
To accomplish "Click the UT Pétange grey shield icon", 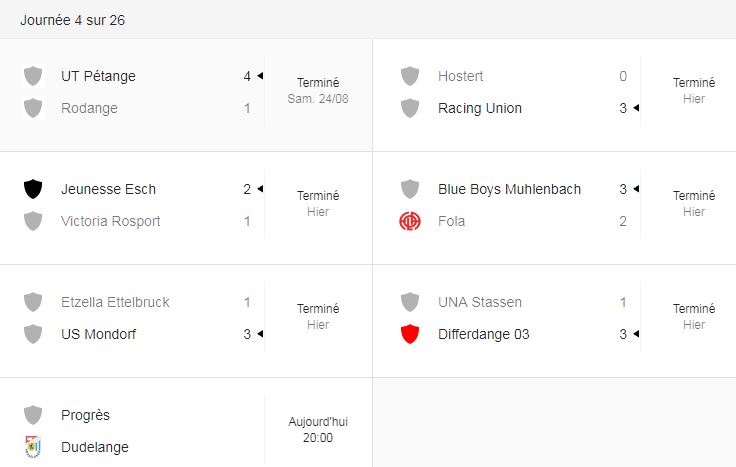I will coord(33,76).
